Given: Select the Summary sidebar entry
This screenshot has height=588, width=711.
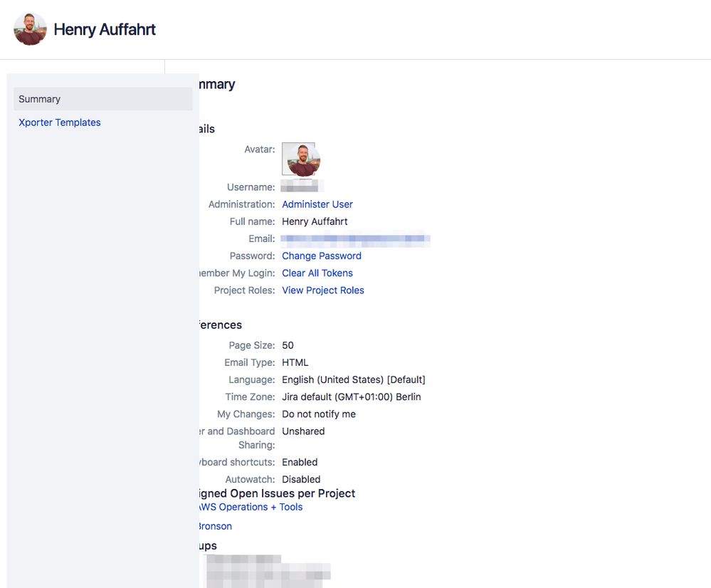Looking at the screenshot, I should pos(39,98).
